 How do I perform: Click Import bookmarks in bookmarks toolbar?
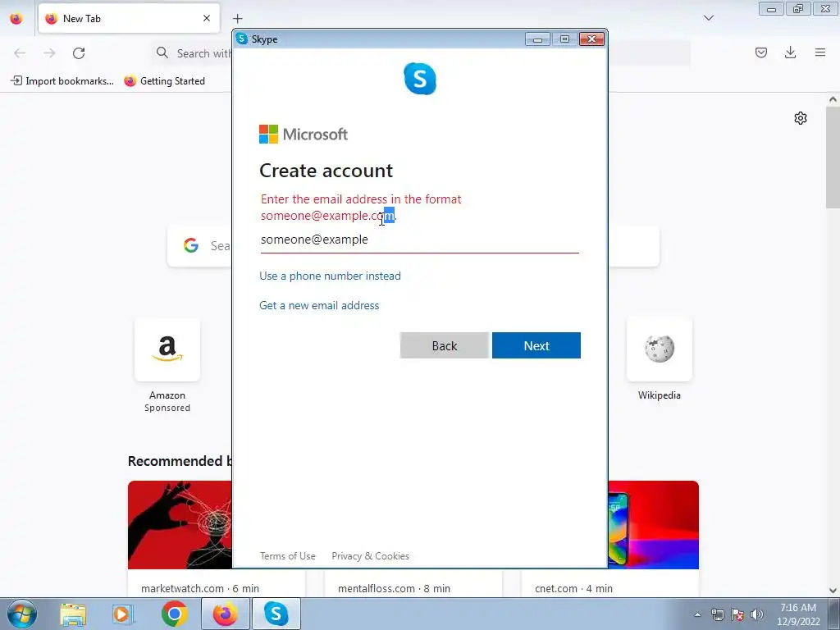coord(62,81)
